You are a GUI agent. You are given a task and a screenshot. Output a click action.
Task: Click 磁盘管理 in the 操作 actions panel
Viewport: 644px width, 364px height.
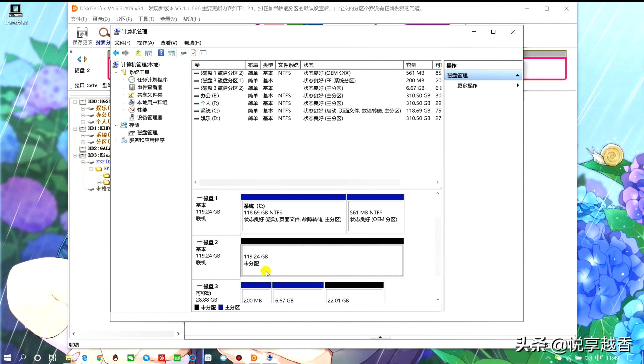pyautogui.click(x=457, y=75)
